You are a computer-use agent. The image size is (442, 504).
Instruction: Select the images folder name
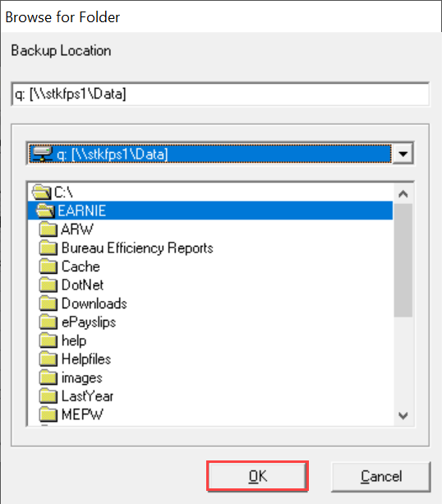(82, 378)
